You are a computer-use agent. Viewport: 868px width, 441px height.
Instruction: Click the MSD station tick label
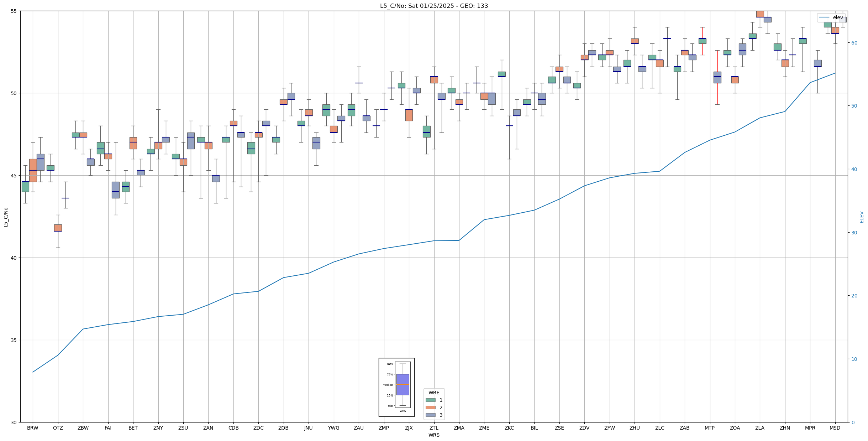[x=835, y=428]
